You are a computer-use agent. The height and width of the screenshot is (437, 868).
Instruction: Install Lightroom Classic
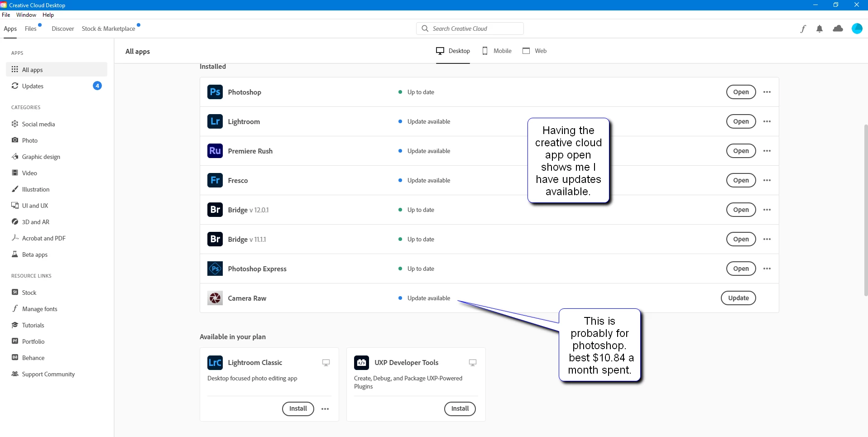coord(298,409)
